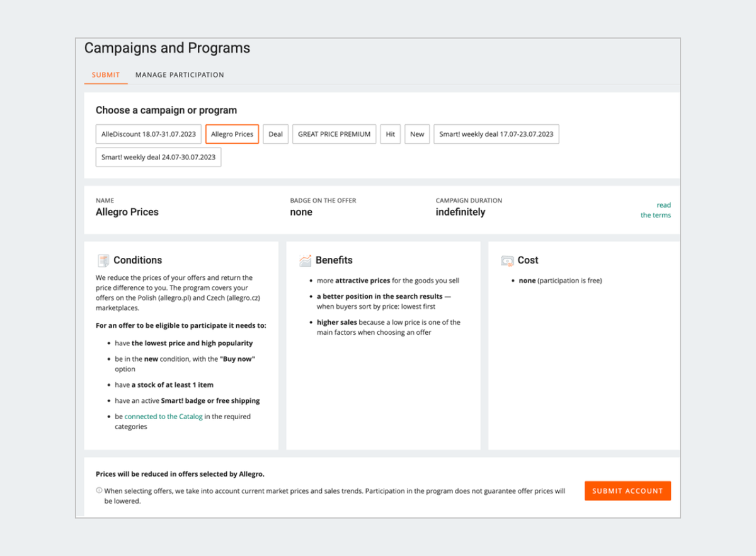The height and width of the screenshot is (556, 756).
Task: Select Smart! weekly deal 17.07-23.07.2023
Action: (496, 134)
